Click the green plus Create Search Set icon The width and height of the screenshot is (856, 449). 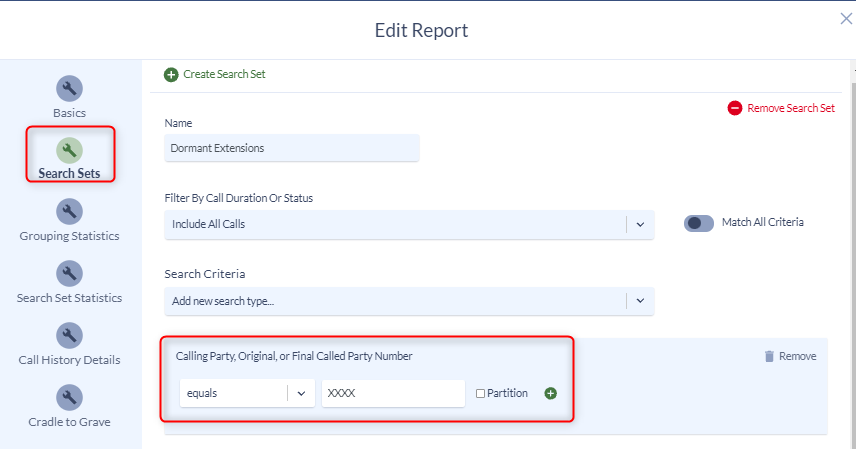pos(171,75)
